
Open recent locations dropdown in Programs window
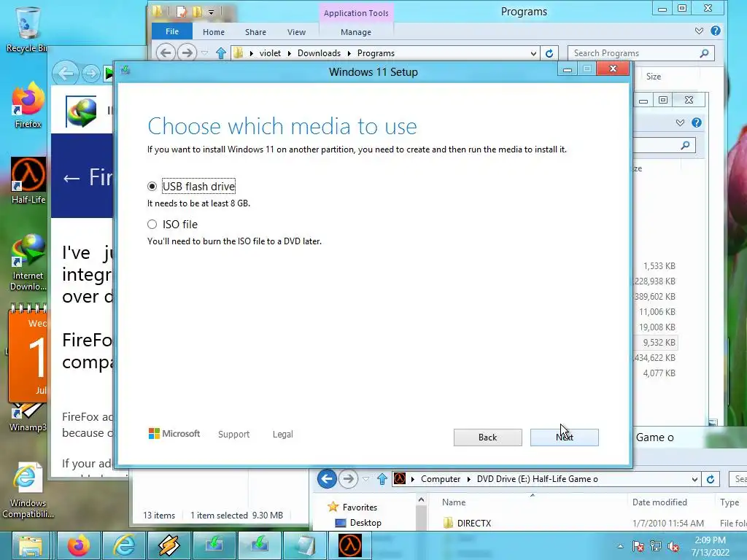click(205, 52)
